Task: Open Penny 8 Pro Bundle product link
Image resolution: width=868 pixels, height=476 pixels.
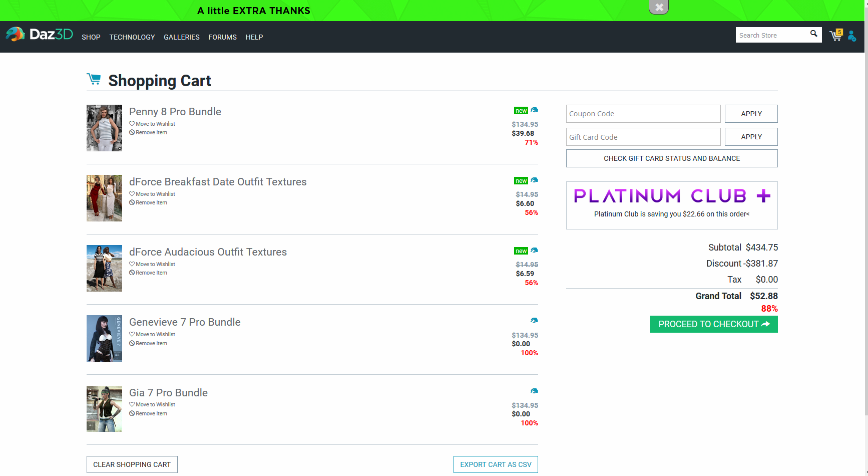Action: (x=175, y=112)
